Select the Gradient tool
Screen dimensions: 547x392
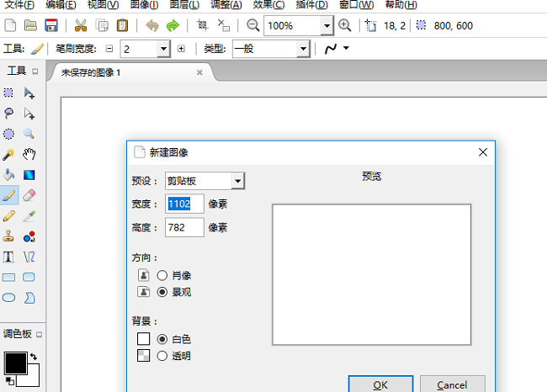pyautogui.click(x=29, y=175)
